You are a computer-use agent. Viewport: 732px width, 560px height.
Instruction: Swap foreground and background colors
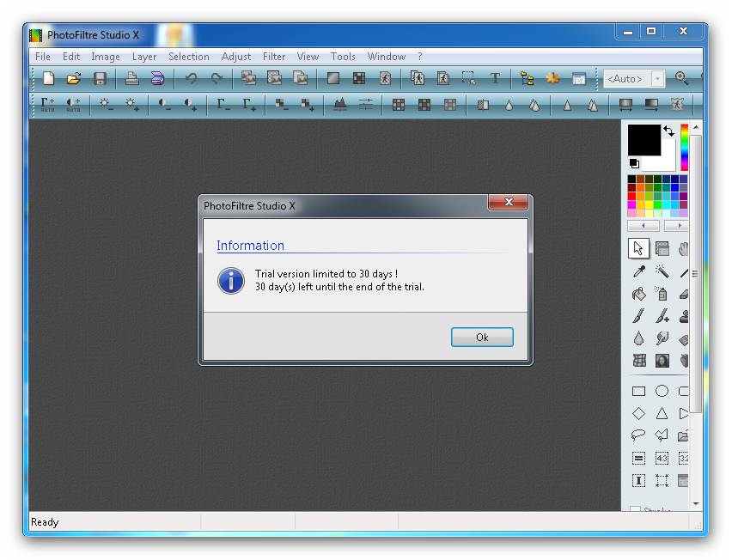coord(669,131)
